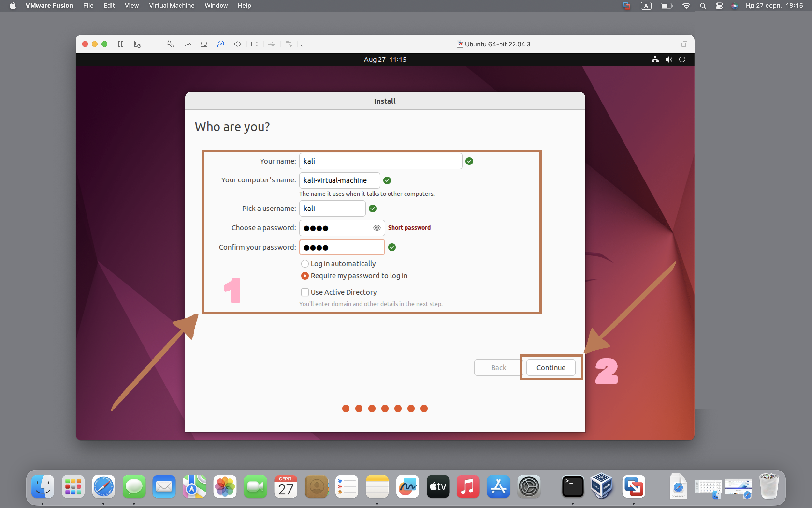The image size is (812, 508).
Task: Open Ubuntu power menu icon in top bar
Action: pyautogui.click(x=682, y=60)
